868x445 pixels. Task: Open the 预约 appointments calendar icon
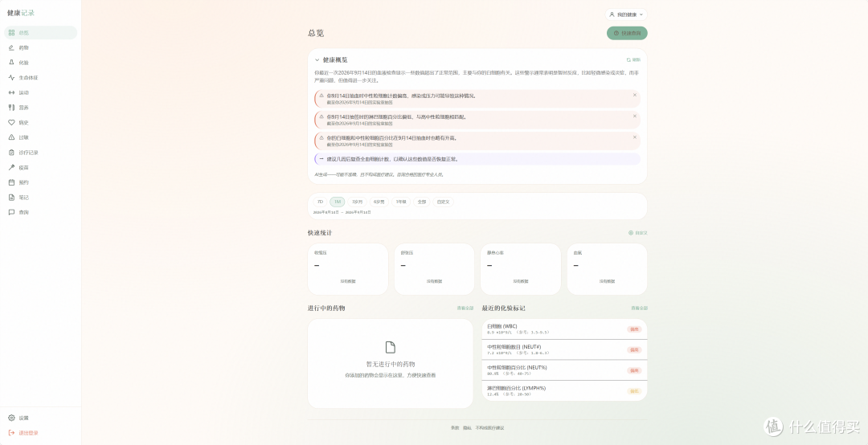coord(11,182)
